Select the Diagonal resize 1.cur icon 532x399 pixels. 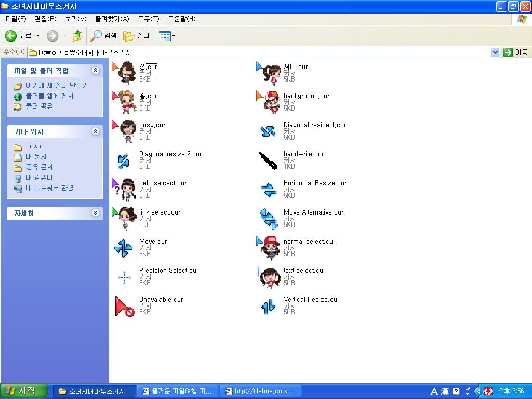pos(269,131)
